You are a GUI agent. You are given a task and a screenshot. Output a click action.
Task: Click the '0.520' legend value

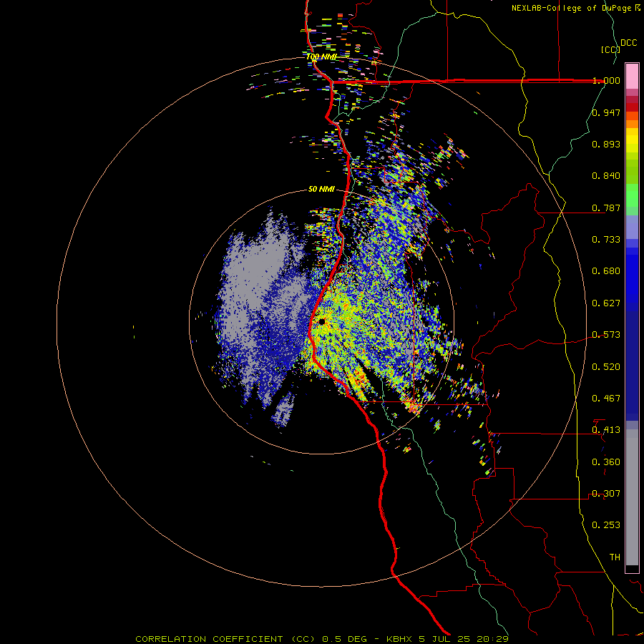[606, 367]
